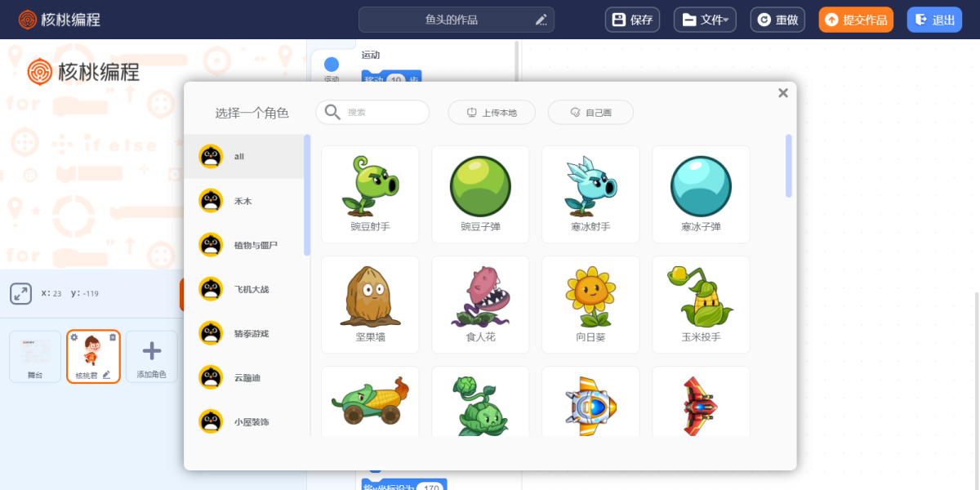Click the 提交作品 submit button
Image resolution: width=980 pixels, height=490 pixels.
[x=856, y=20]
